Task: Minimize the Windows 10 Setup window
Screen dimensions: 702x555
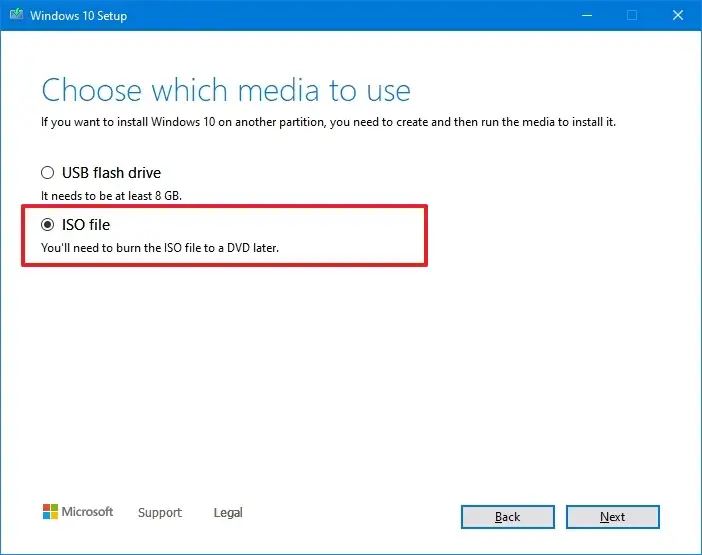Action: point(587,15)
